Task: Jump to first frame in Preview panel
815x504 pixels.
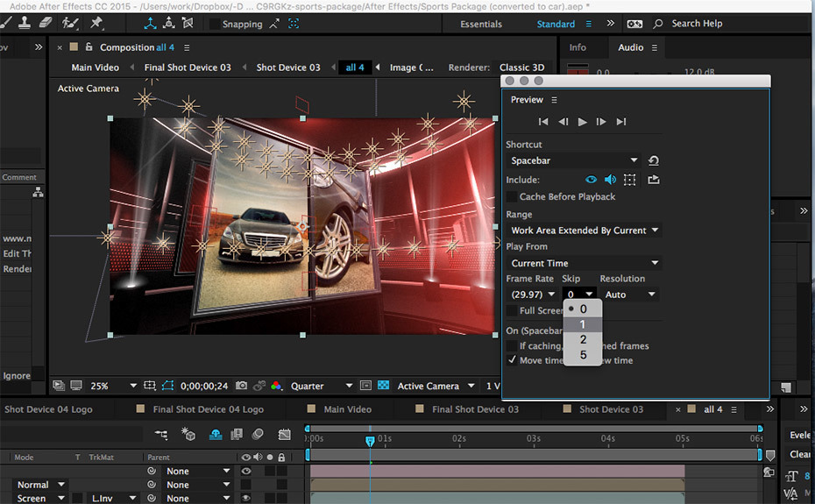Action: (543, 122)
